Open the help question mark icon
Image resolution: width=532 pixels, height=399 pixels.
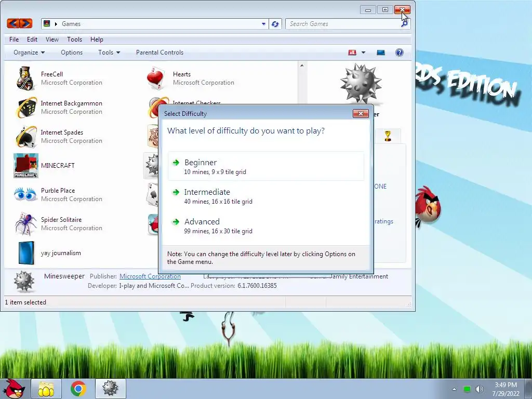tap(400, 52)
